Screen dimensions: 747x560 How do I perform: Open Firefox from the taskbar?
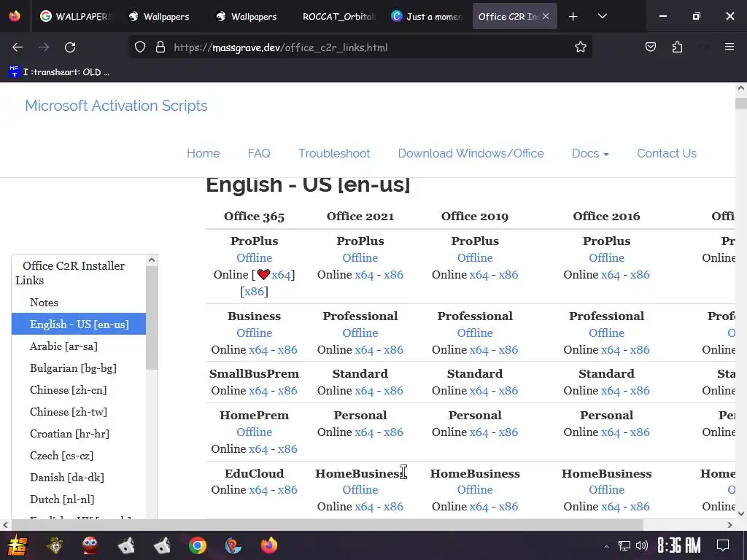268,545
